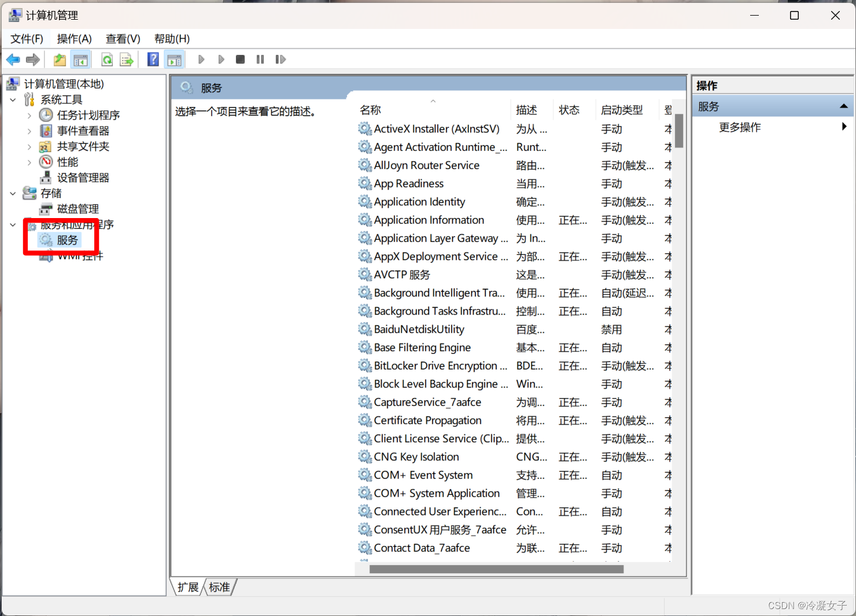Select COM+ Event System service
856x616 pixels.
(x=515, y=475)
